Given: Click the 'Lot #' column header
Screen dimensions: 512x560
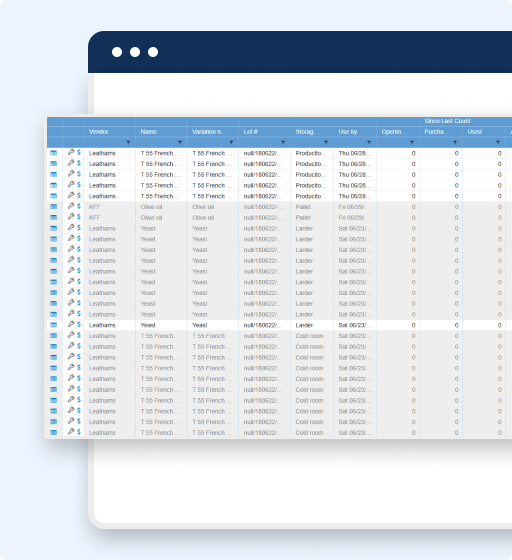Looking at the screenshot, I should click(251, 132).
